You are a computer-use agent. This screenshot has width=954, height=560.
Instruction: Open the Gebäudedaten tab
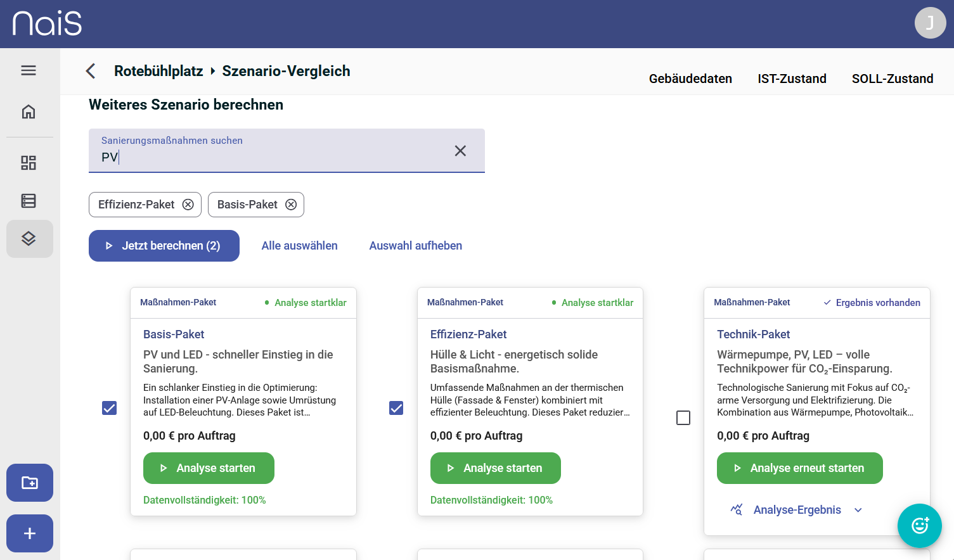[690, 79]
